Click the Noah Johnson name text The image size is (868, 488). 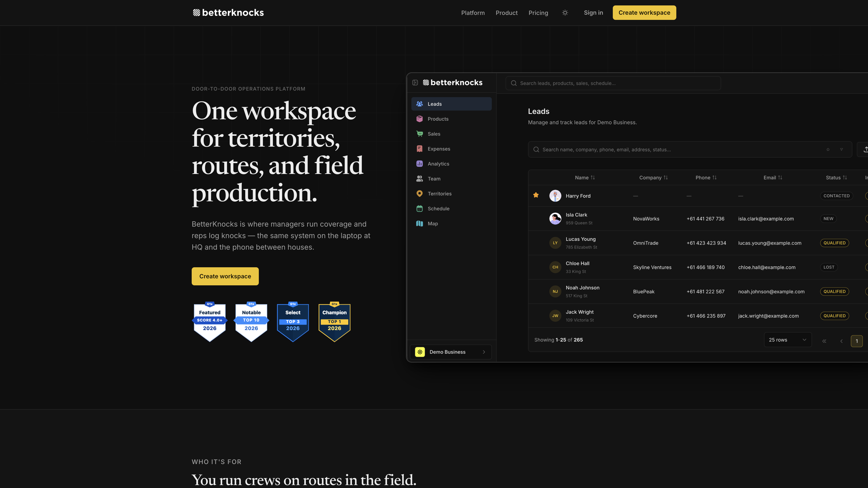[x=582, y=288]
